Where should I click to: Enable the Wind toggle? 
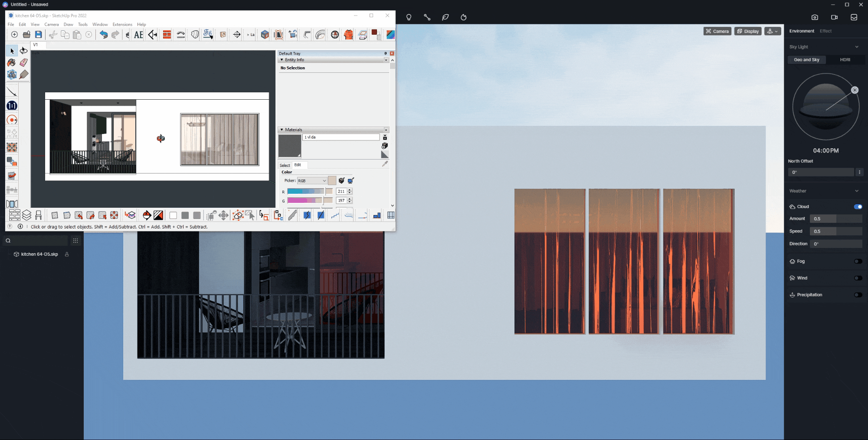pos(858,278)
